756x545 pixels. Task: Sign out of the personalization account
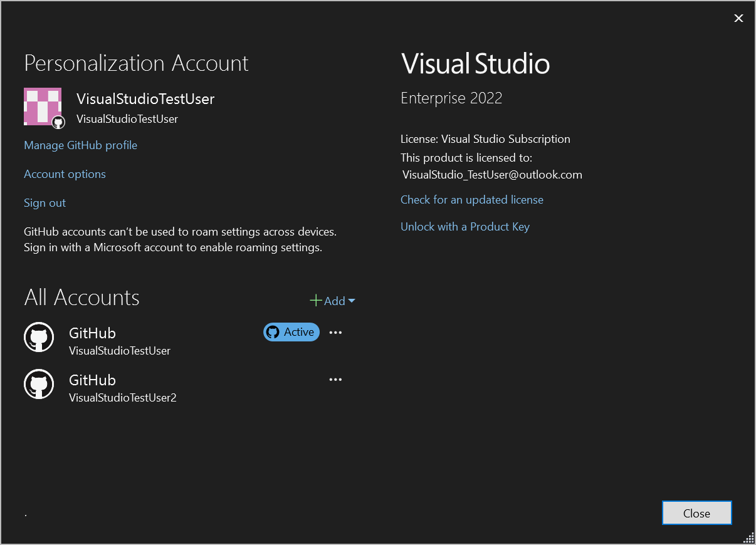(x=45, y=202)
